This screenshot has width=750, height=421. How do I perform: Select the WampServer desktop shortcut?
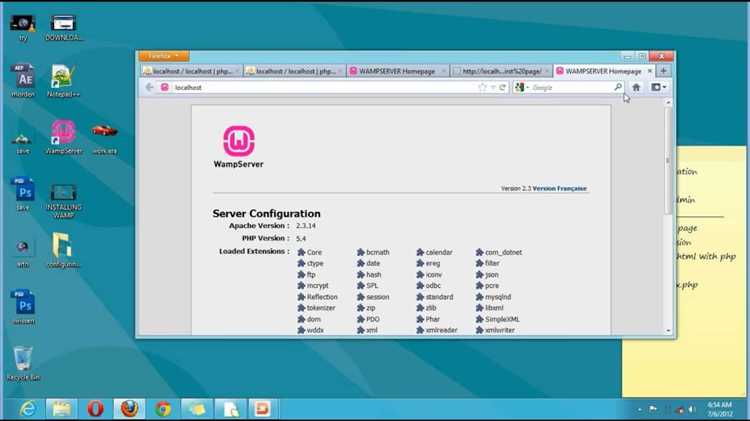pos(64,137)
